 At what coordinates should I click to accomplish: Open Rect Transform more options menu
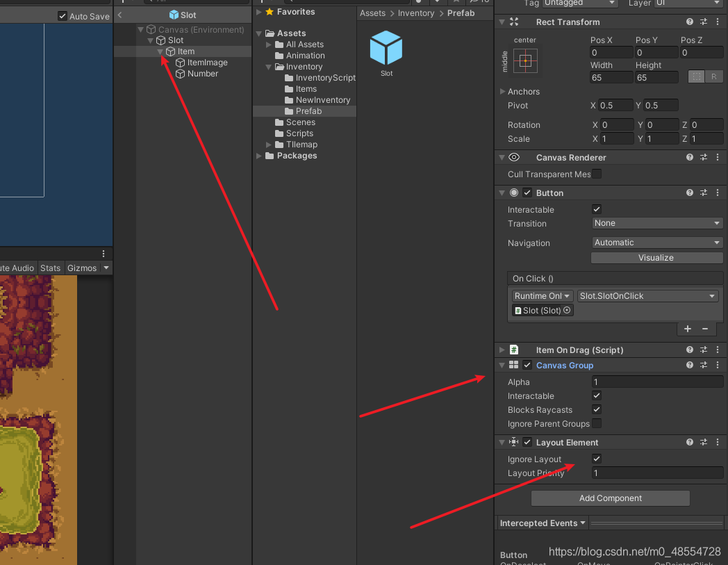click(718, 22)
